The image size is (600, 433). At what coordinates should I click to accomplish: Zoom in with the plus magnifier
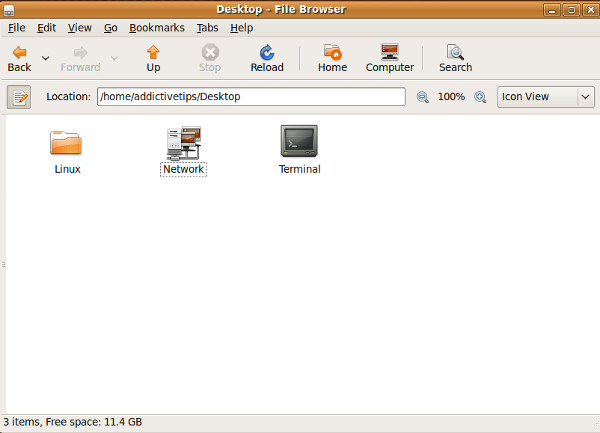pyautogui.click(x=480, y=97)
